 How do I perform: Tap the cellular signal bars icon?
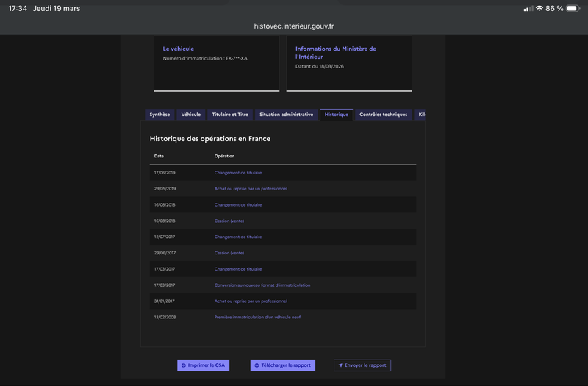coord(528,9)
